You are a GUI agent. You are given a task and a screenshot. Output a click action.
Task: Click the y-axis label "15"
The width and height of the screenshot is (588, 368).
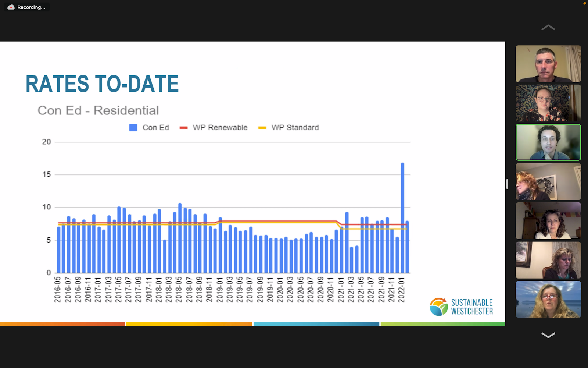[x=46, y=174]
